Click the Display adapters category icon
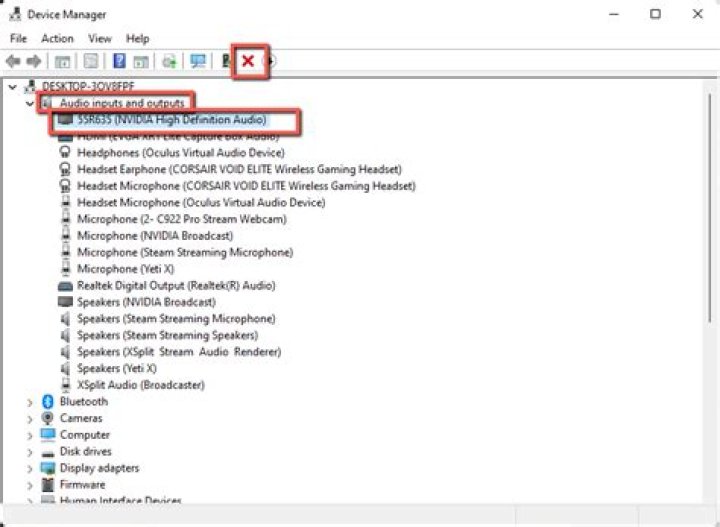This screenshot has width=720, height=527. pyautogui.click(x=48, y=468)
